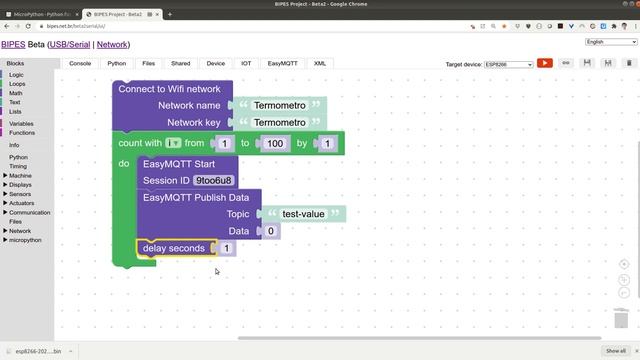The height and width of the screenshot is (360, 640).
Task: Close the MicroPython tab
Action: pyautogui.click(x=77, y=14)
